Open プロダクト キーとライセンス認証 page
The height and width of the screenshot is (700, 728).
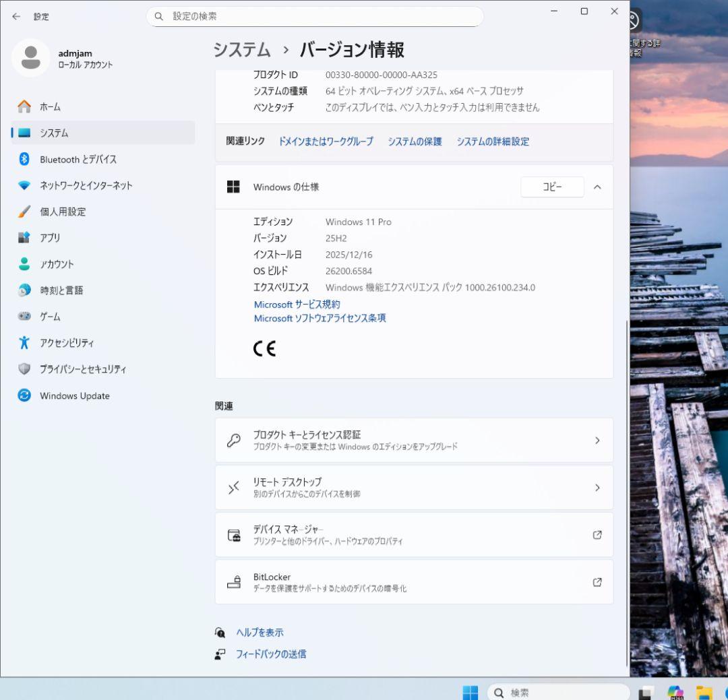[x=414, y=440]
